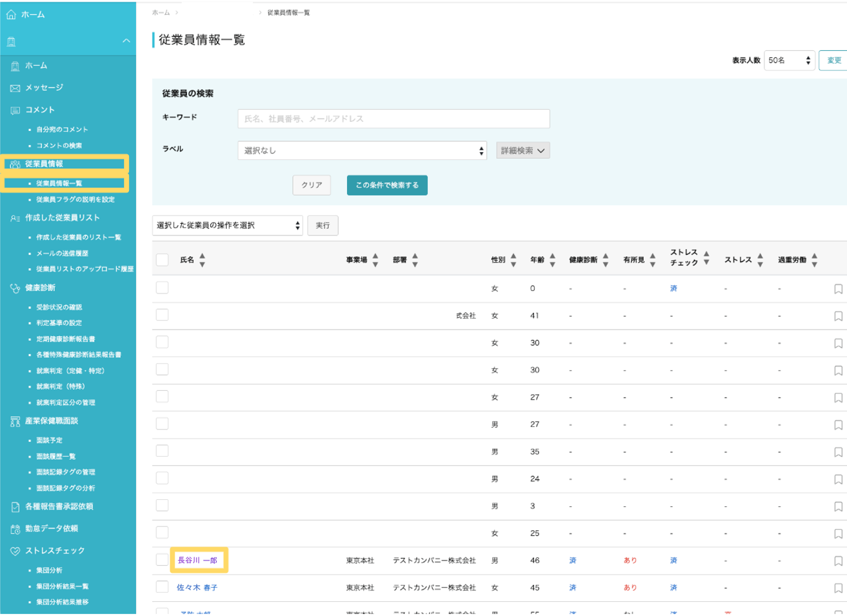The width and height of the screenshot is (847, 616).
Task: Sort the table by 年齢 arrows
Action: point(552,260)
